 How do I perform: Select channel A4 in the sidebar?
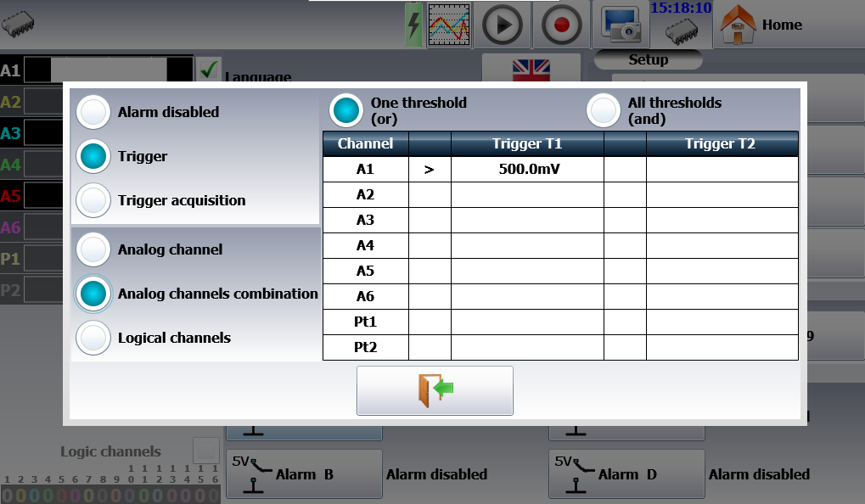11,165
